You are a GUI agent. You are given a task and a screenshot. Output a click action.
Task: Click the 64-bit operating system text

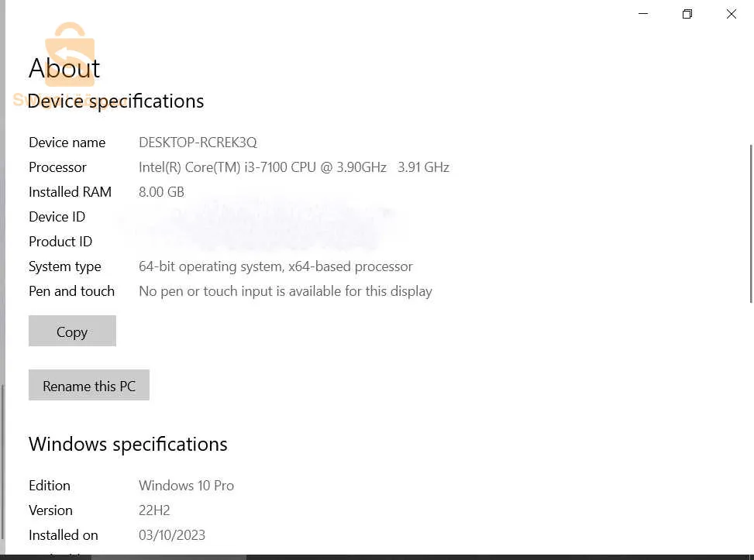(x=275, y=266)
